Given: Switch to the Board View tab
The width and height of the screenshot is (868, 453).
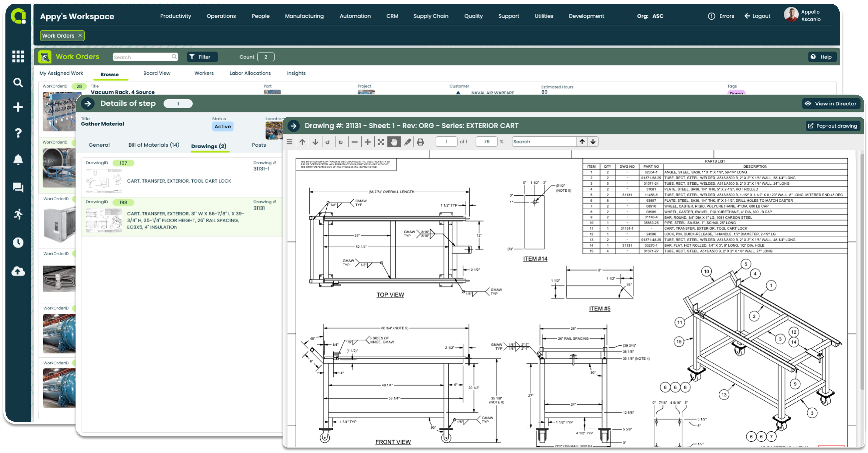Looking at the screenshot, I should point(157,73).
